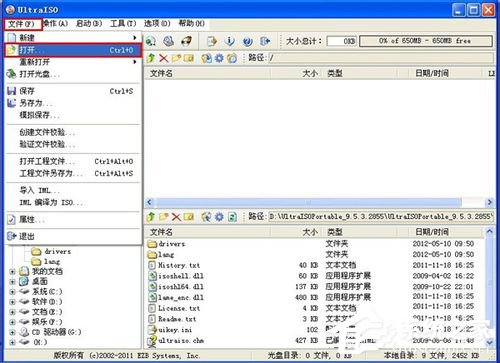Click the local 路径 path field
The height and width of the screenshot is (363, 500).
[381, 217]
